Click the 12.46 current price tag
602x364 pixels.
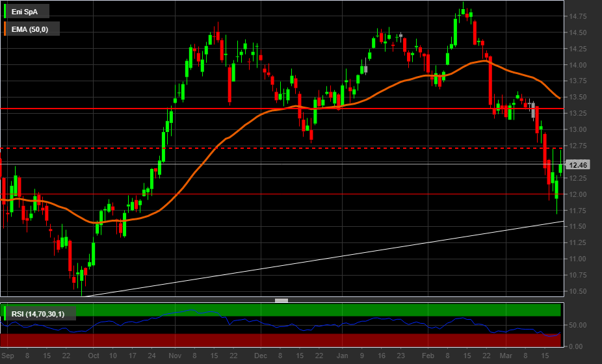point(578,165)
